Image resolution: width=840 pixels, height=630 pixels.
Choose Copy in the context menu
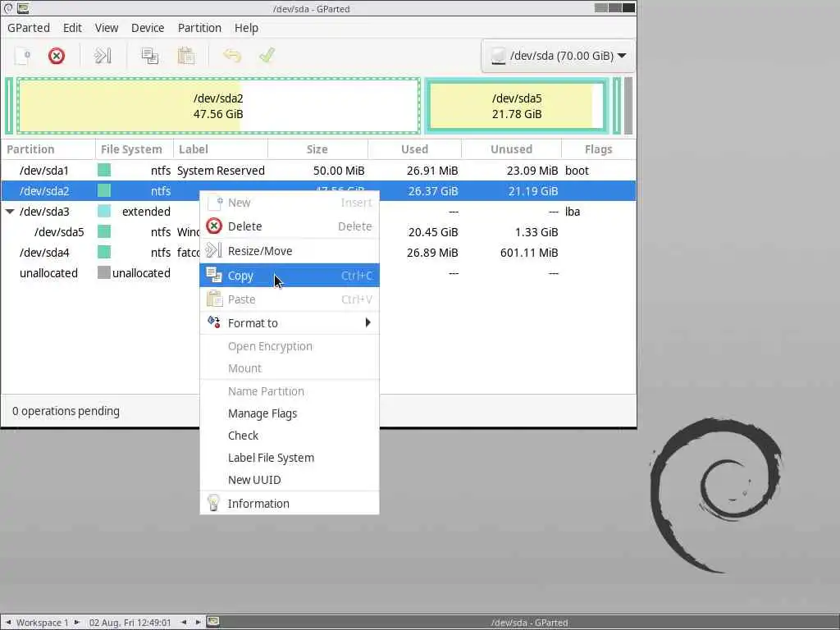[290, 276]
